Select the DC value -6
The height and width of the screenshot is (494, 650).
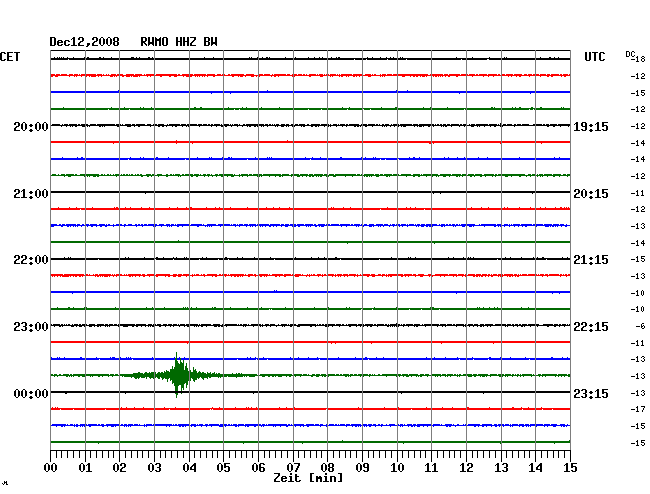[640, 327]
